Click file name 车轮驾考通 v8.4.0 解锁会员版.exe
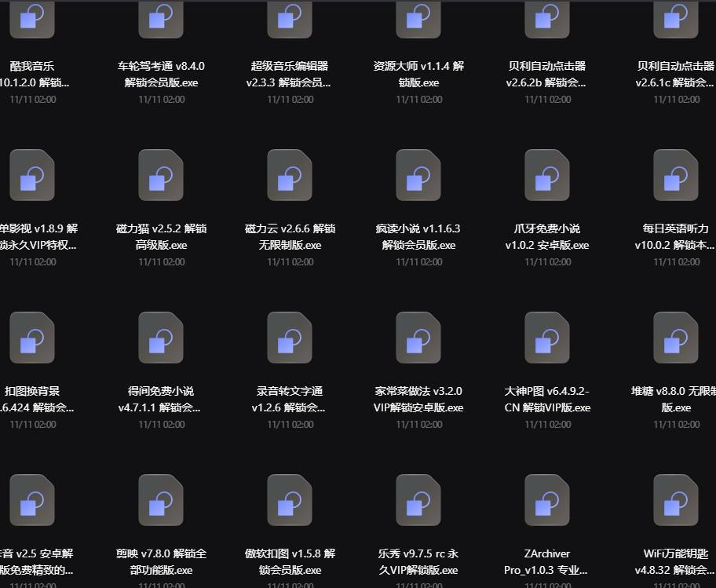This screenshot has height=588, width=716. [161, 75]
